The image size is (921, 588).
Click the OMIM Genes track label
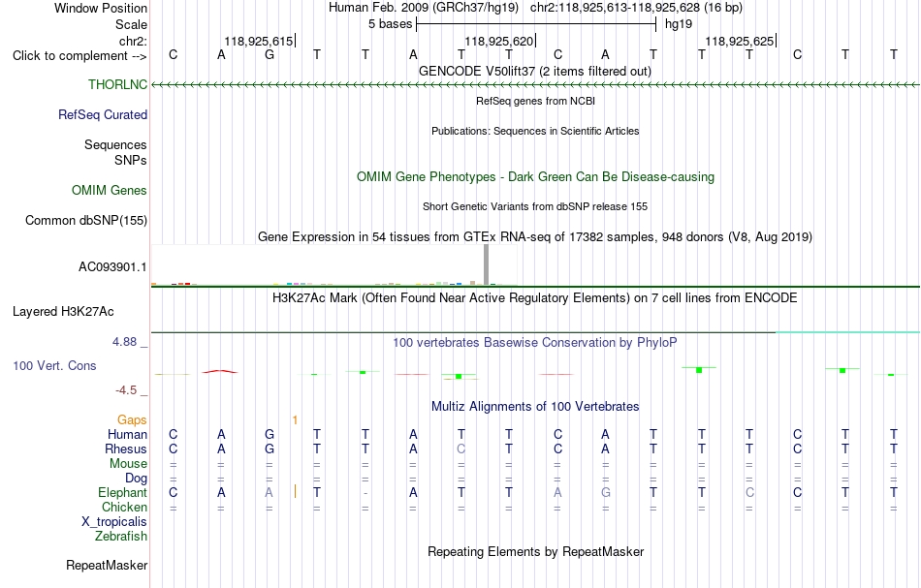tap(110, 190)
